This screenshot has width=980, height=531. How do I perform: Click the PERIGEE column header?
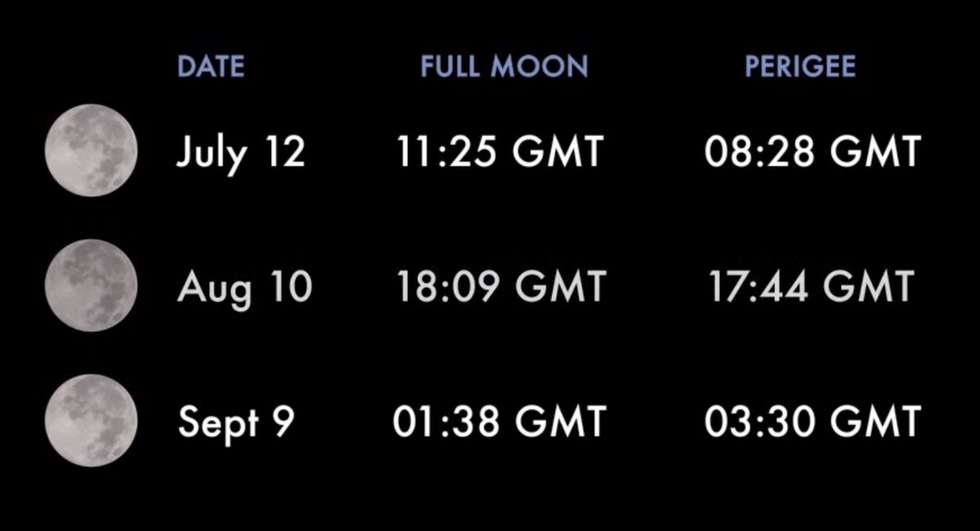[800, 67]
